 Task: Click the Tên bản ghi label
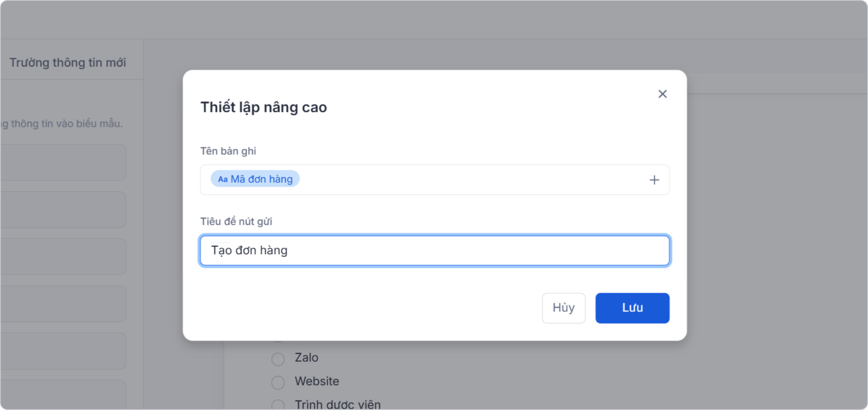pyautogui.click(x=228, y=151)
